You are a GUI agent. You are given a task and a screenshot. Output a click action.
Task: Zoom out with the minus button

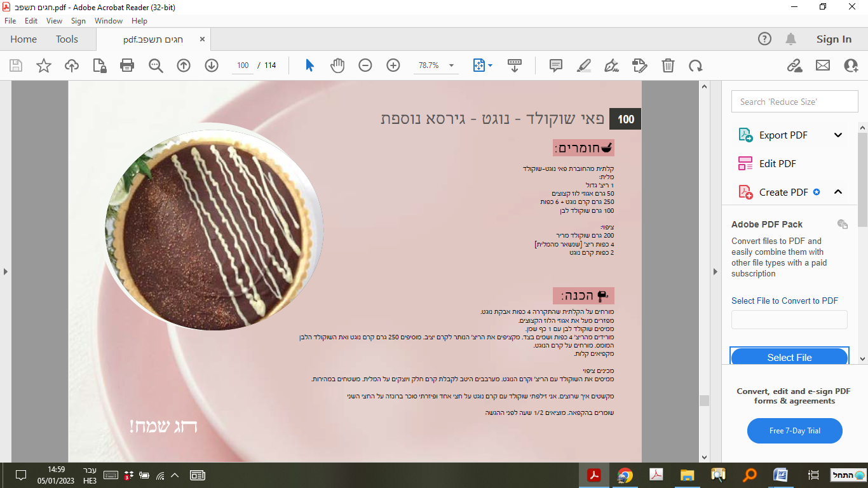click(x=365, y=65)
